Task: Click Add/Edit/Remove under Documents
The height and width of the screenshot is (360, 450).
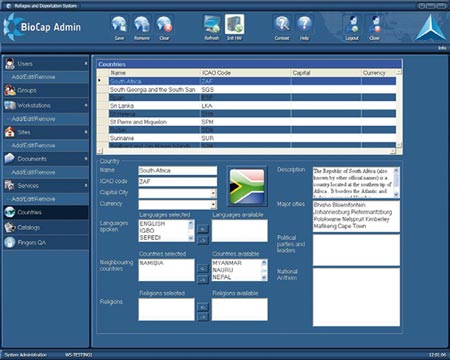Action: coord(33,172)
